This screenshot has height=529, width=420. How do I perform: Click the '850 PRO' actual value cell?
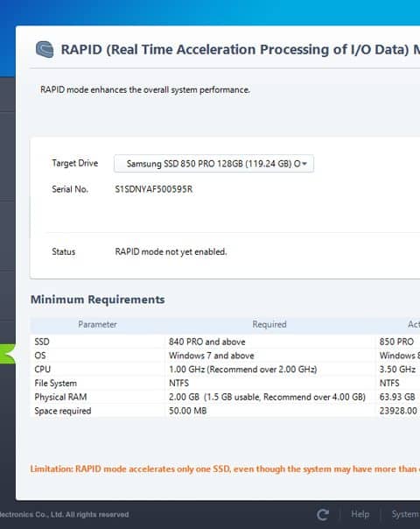pos(396,342)
